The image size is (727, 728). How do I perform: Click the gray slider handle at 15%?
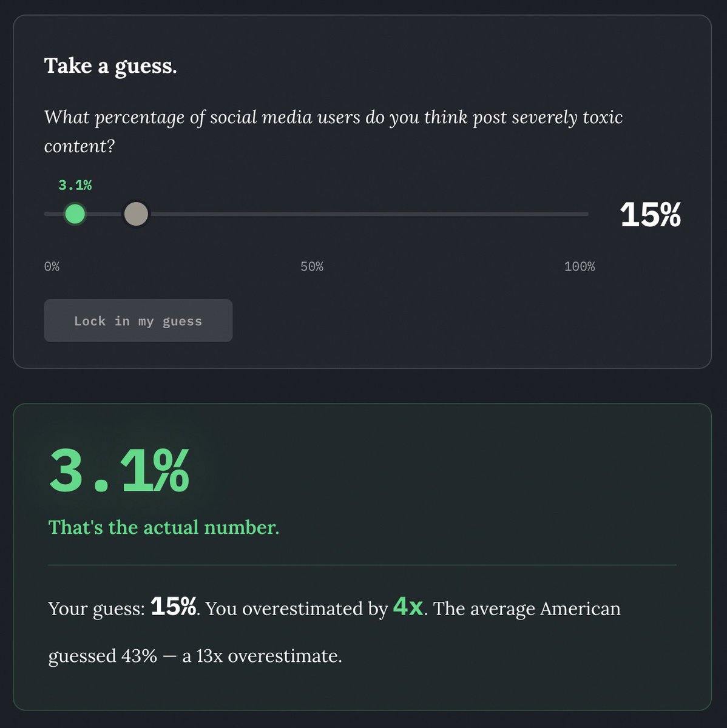pos(136,214)
